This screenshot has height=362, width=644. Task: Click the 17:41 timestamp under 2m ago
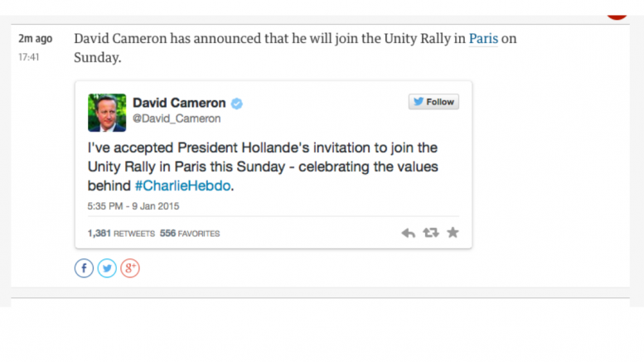tap(29, 57)
